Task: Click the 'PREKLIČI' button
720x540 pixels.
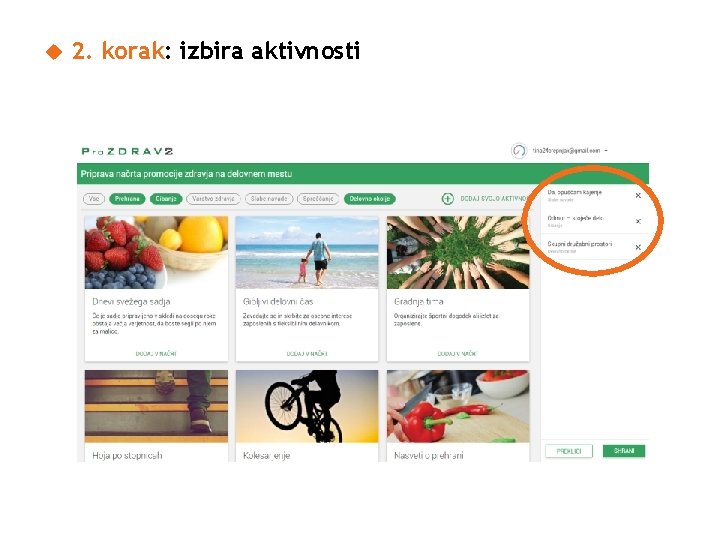Action: click(x=569, y=451)
